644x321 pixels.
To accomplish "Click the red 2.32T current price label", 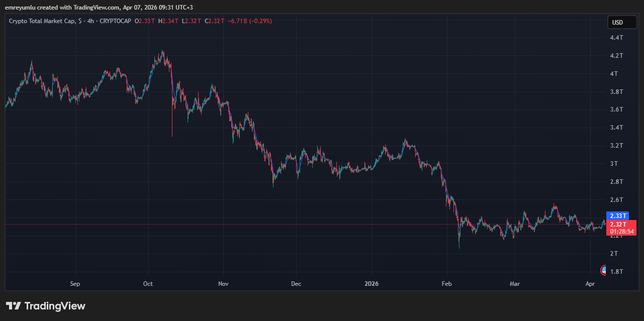I will [618, 224].
